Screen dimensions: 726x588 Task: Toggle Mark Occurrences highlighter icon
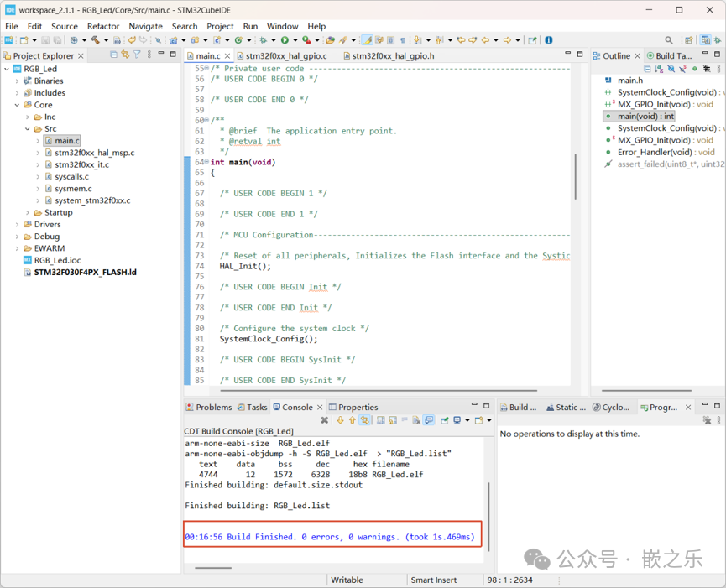pos(368,39)
